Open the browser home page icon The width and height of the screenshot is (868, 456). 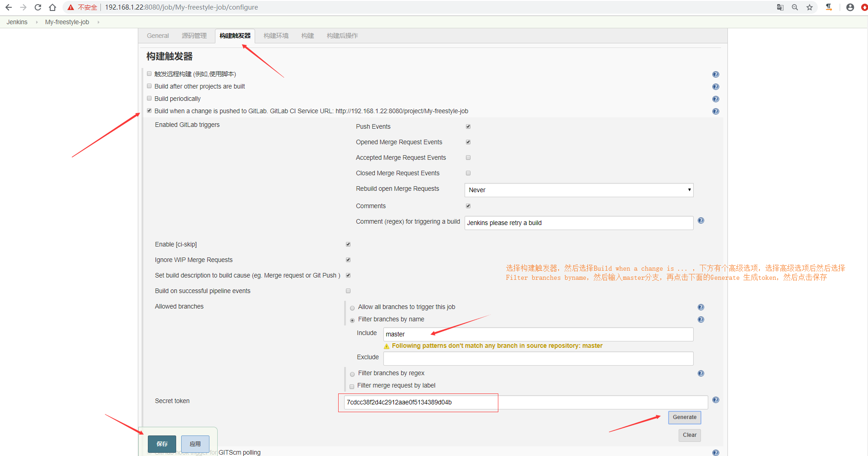[52, 7]
